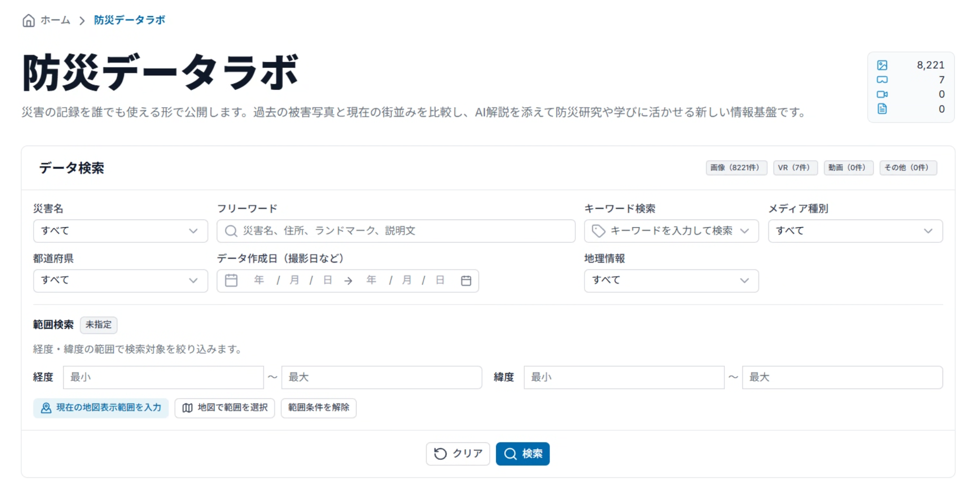Focus the 緯度 最大 input
The height and width of the screenshot is (487, 980).
(x=842, y=377)
